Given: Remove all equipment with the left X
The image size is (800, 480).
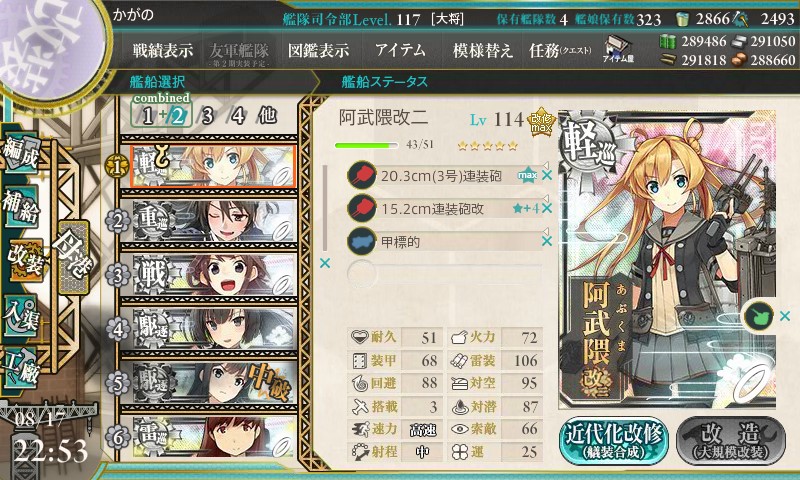Looking at the screenshot, I should point(324,263).
